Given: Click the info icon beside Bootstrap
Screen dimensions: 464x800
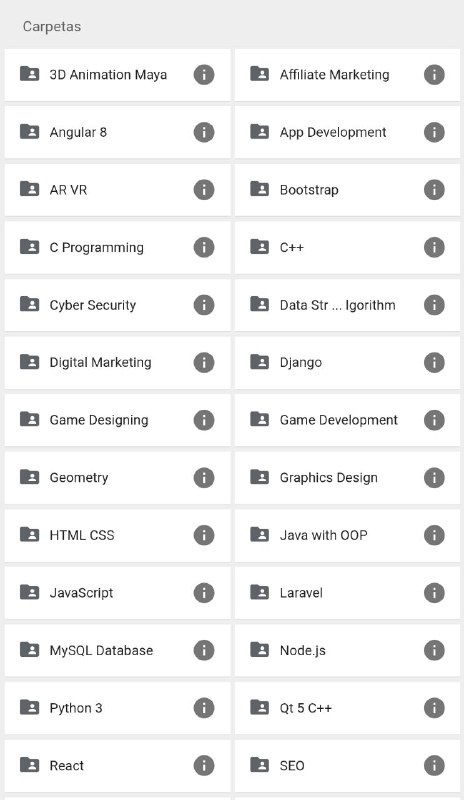Looking at the screenshot, I should coord(434,190).
